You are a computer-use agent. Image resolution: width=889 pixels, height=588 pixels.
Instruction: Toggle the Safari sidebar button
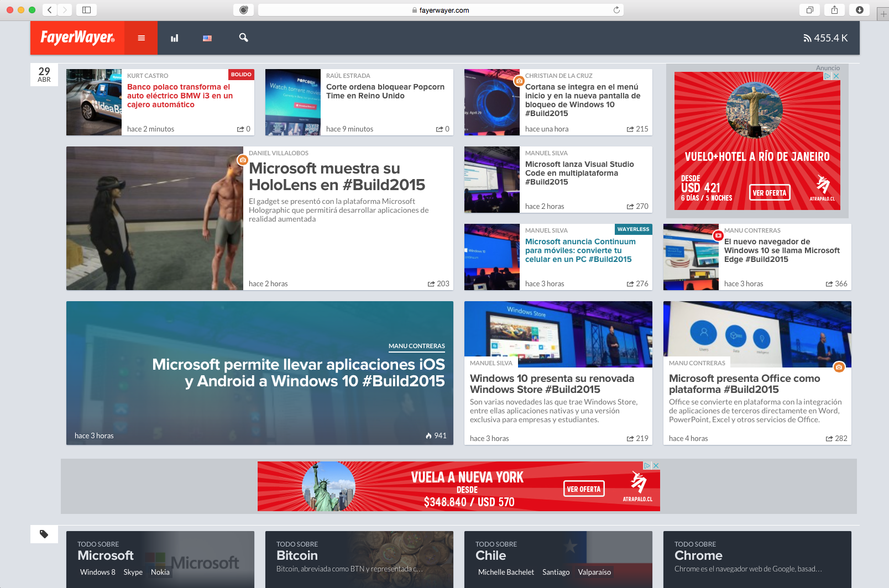point(87,10)
